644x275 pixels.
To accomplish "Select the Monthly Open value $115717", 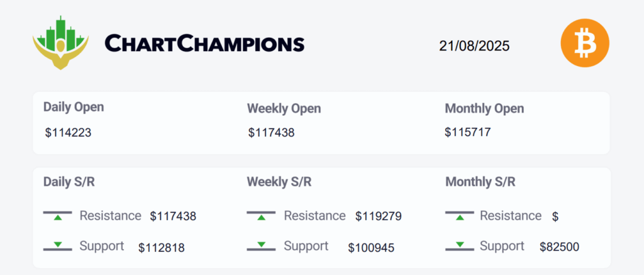I will click(x=468, y=132).
